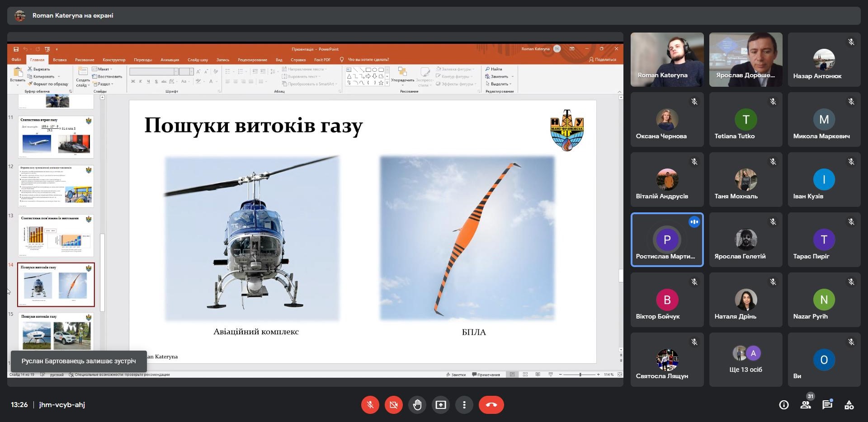Select the star shape in shapes gallery
The height and width of the screenshot is (422, 868).
click(381, 83)
